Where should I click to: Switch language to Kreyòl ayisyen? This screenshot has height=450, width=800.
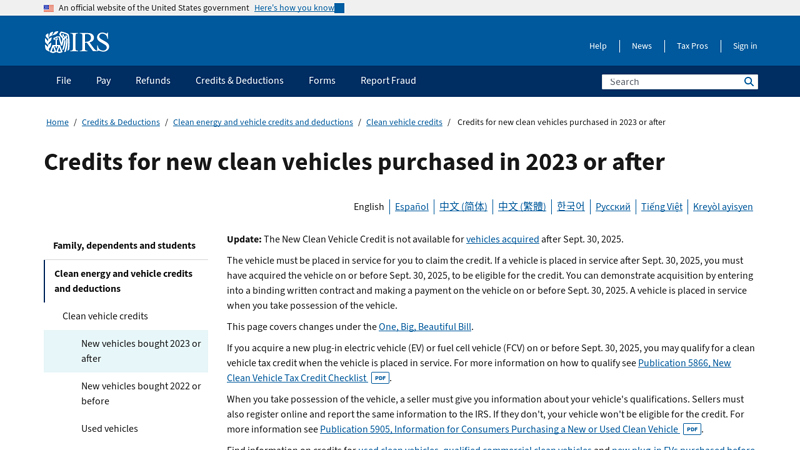coord(723,207)
